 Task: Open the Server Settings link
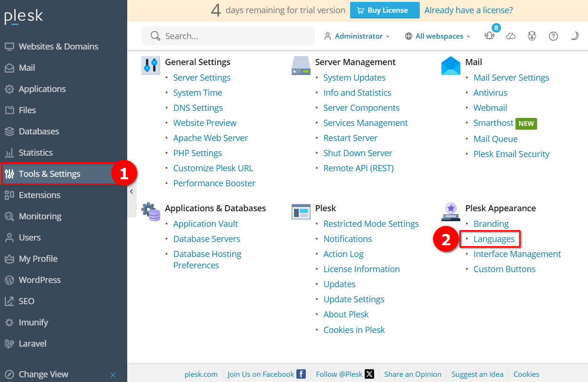[x=202, y=78]
